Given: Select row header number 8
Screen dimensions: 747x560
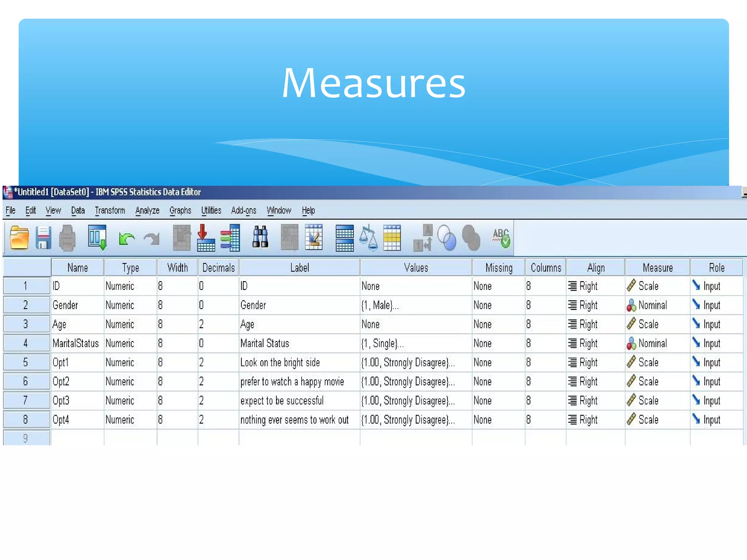Looking at the screenshot, I should (26, 419).
